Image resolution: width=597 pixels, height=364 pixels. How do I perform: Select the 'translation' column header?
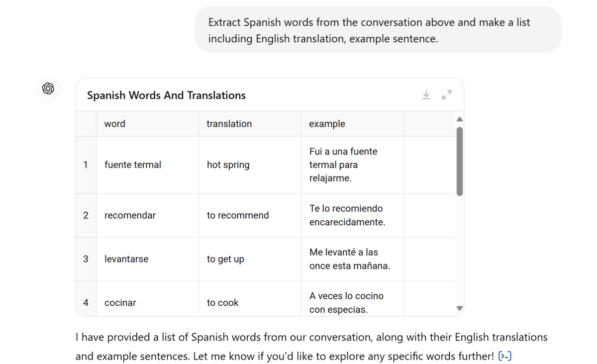pos(250,124)
